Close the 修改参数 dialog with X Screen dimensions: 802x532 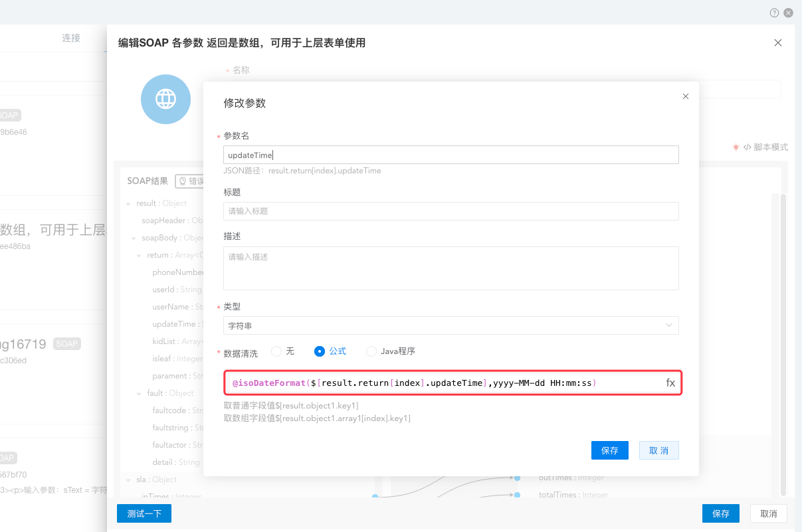click(686, 97)
